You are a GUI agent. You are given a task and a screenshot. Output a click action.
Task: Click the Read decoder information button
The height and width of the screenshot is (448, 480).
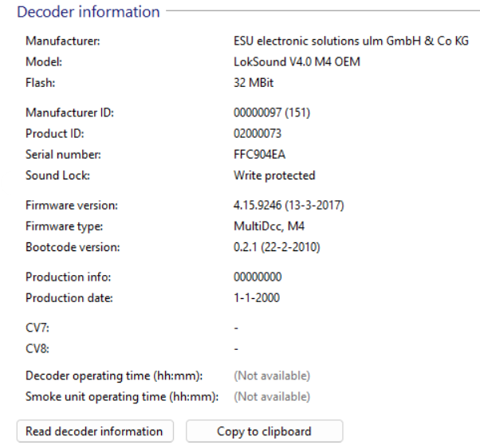(x=94, y=431)
